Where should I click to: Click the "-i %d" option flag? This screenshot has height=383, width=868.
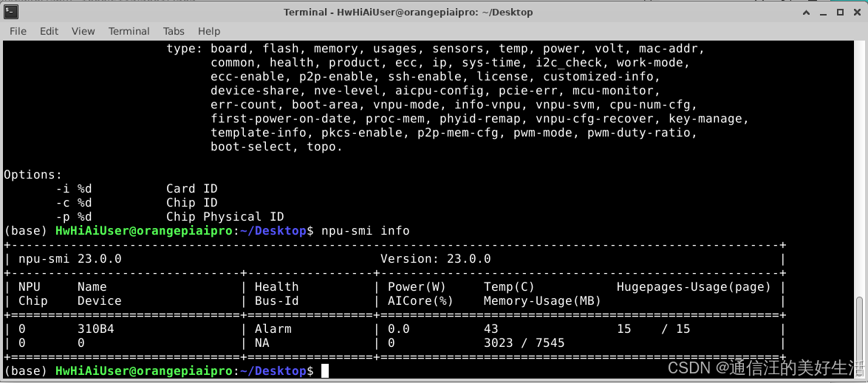[x=74, y=188]
